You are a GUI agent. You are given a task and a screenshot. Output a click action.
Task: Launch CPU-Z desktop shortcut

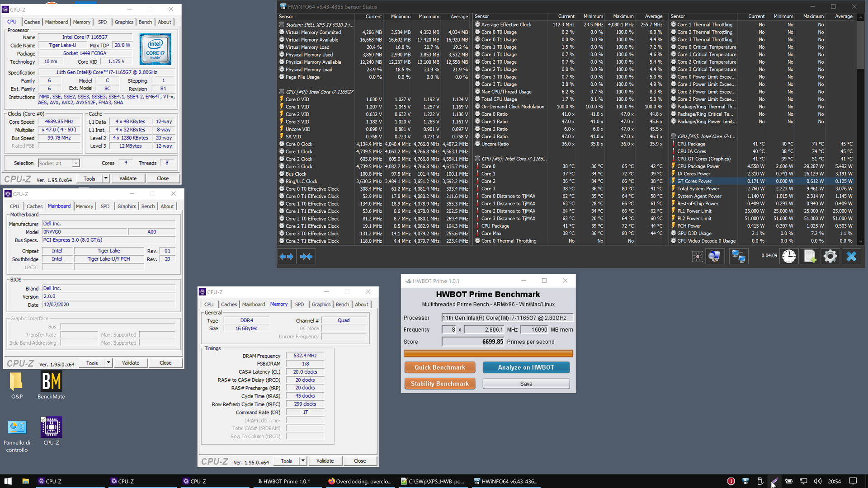point(51,431)
